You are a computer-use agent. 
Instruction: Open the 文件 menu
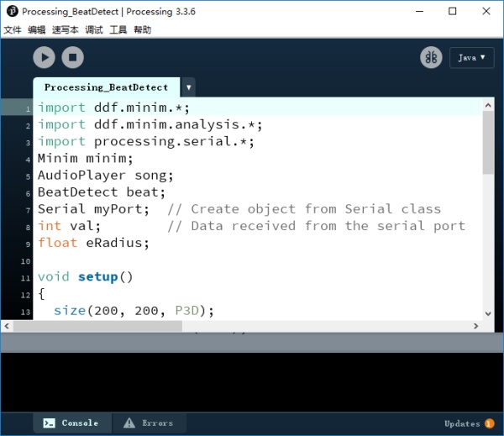click(13, 30)
